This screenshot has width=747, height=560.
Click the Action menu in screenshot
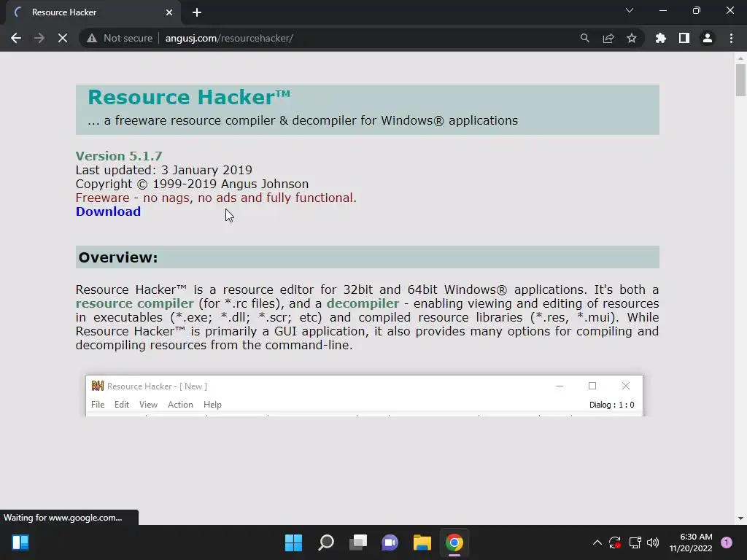pyautogui.click(x=180, y=404)
